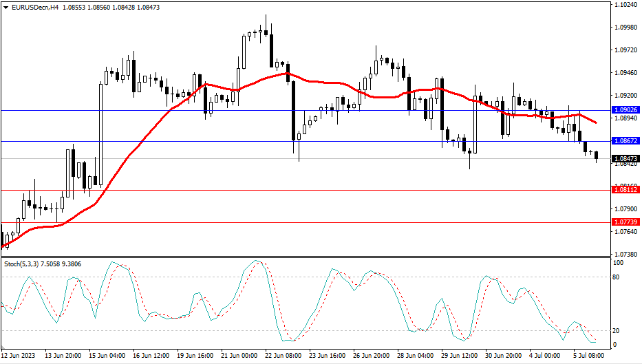The height and width of the screenshot is (364, 642).
Task: Select the red 1.07739 price level tag
Action: (625, 222)
